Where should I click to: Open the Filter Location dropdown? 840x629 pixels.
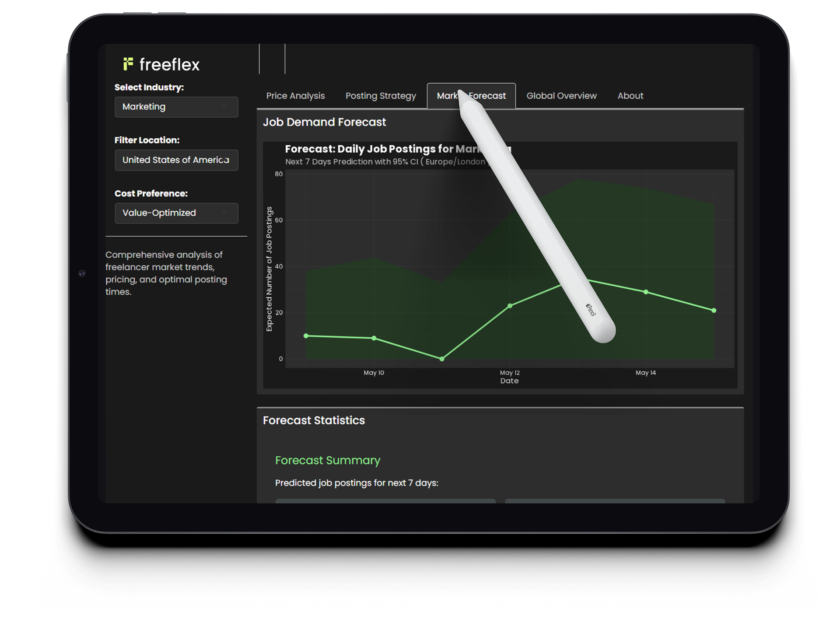[x=176, y=160]
